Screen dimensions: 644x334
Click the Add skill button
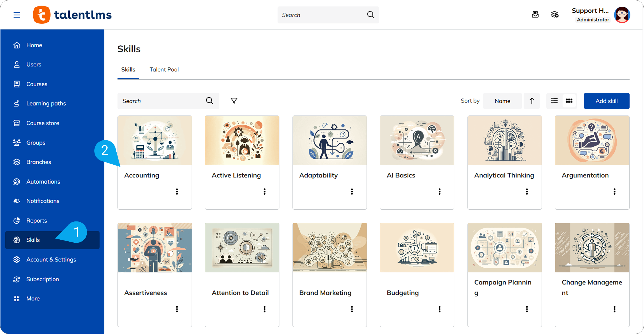(x=606, y=101)
